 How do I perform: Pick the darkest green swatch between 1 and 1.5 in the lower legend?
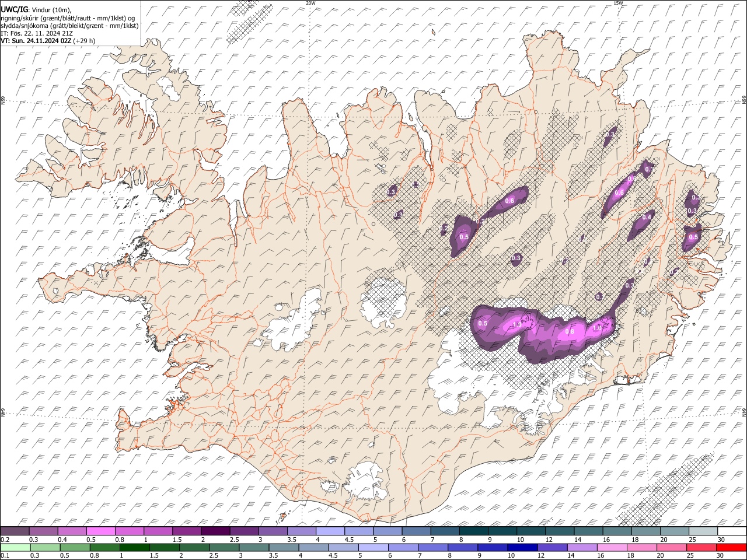(x=135, y=548)
